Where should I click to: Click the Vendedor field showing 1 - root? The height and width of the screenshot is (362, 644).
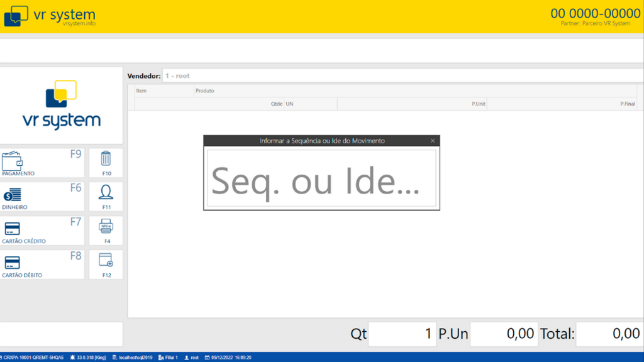(402, 76)
